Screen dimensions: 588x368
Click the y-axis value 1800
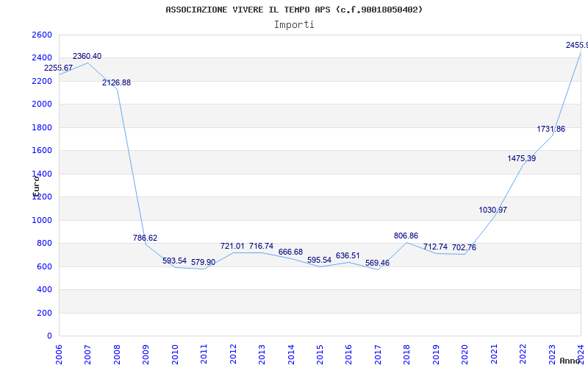[42, 127]
